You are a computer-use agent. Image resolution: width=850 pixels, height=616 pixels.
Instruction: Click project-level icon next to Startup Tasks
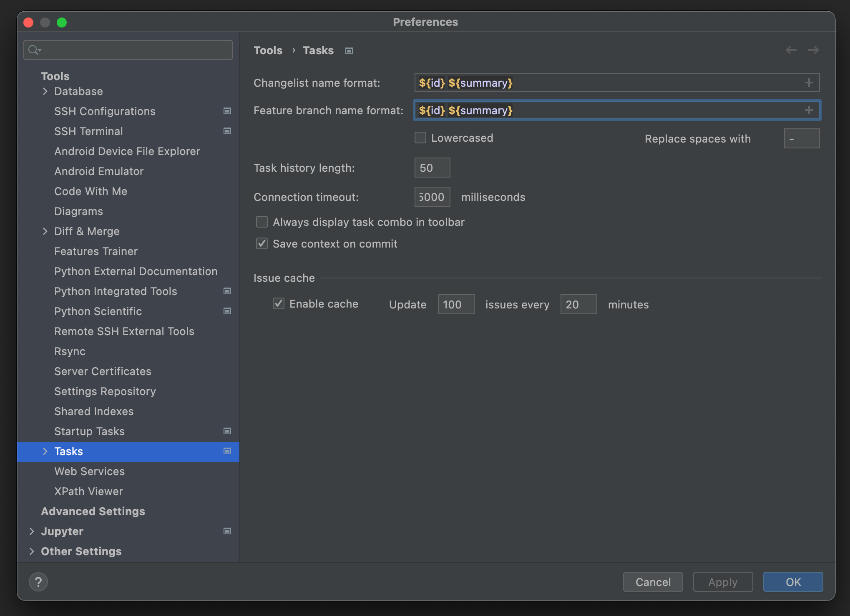tap(227, 431)
